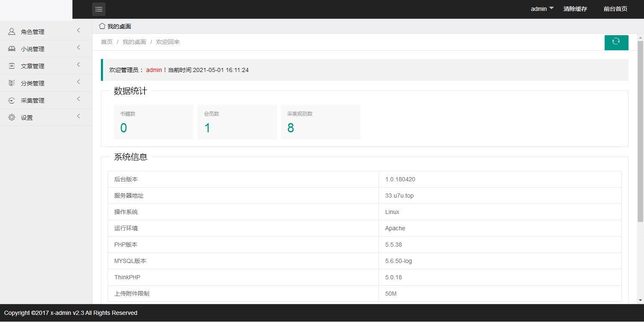The image size is (644, 322).
Task: Click the category icon beside 分类管理
Action: tap(12, 83)
